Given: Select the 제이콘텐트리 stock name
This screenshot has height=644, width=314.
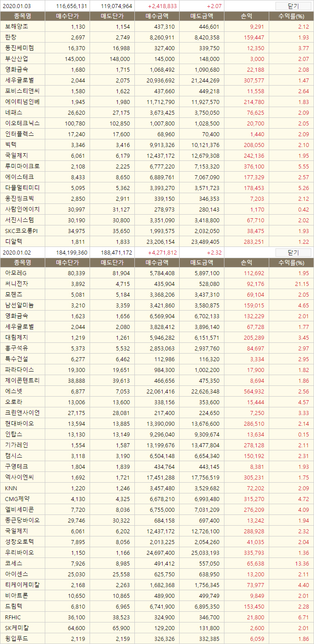Looking at the screenshot, I should 22,380.
